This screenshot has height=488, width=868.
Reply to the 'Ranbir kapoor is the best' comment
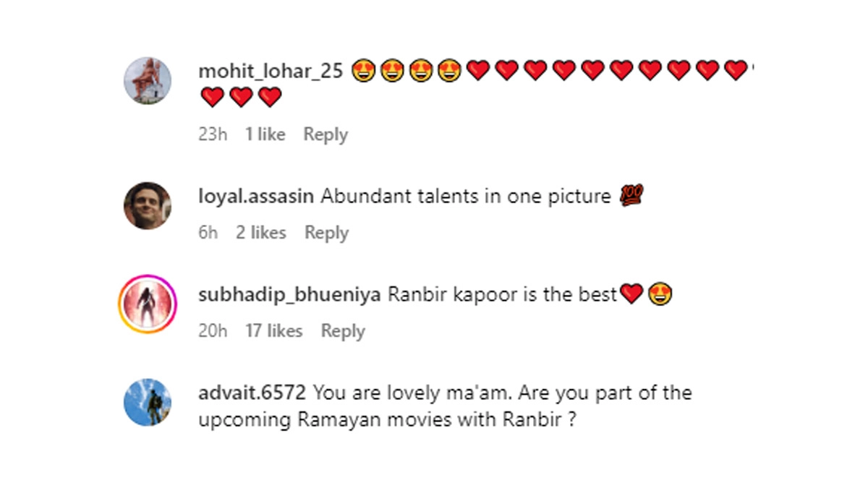(x=343, y=331)
